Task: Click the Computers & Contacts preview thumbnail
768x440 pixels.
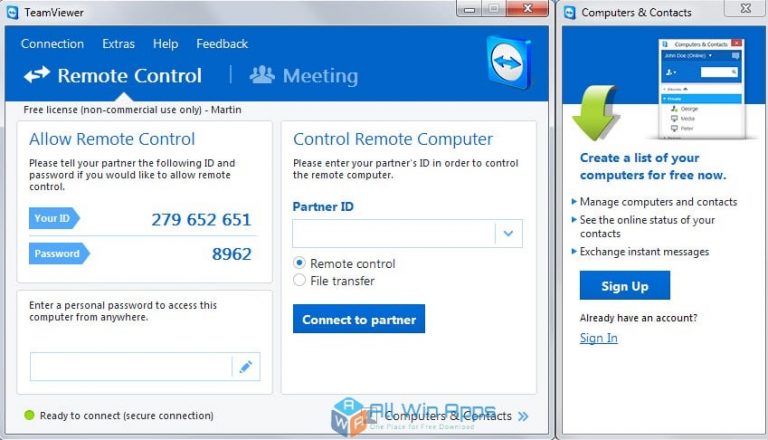Action: 701,88
